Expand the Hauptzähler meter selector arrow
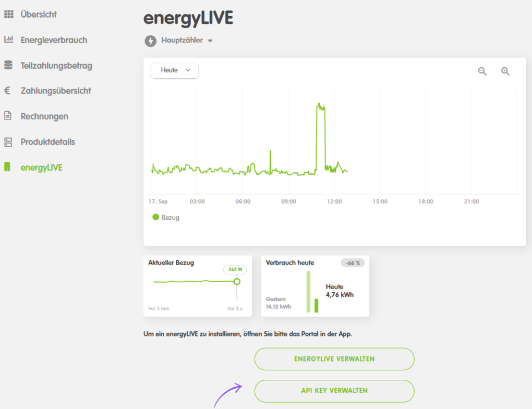The width and height of the screenshot is (532, 409). click(x=210, y=41)
